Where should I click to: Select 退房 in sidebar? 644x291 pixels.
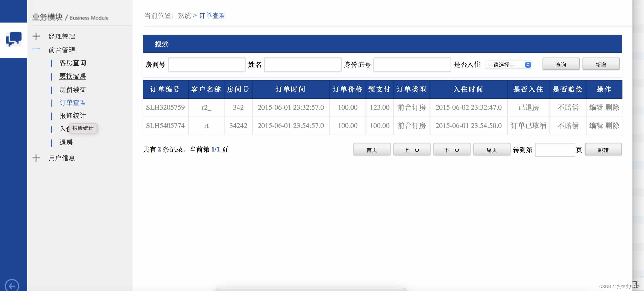click(x=66, y=142)
